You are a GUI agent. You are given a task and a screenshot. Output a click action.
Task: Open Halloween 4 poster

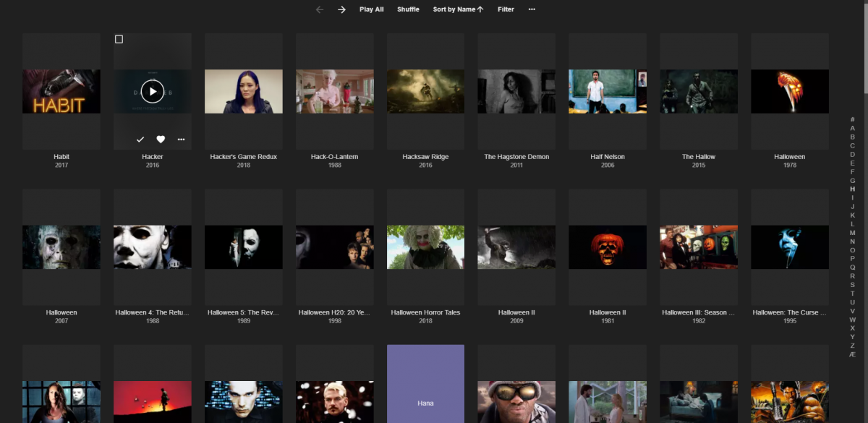(x=153, y=247)
